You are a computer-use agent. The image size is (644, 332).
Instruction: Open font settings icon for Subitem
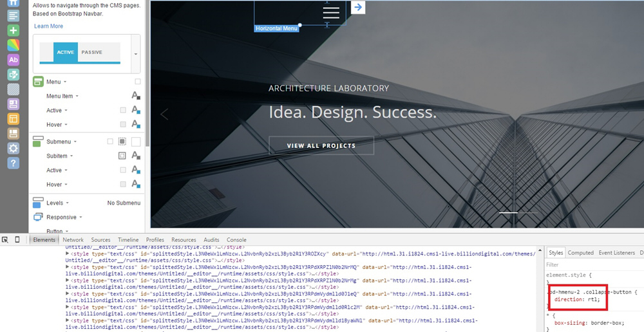click(x=136, y=156)
